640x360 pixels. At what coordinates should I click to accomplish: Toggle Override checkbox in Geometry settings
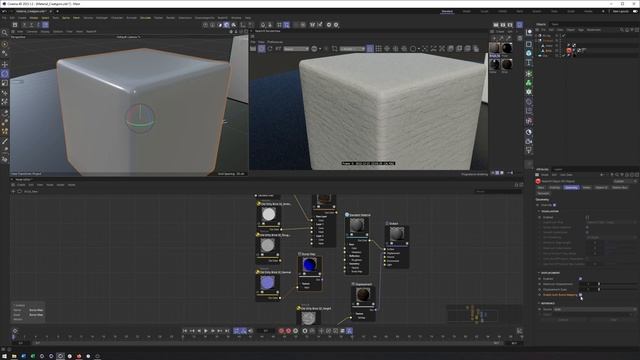click(x=554, y=205)
